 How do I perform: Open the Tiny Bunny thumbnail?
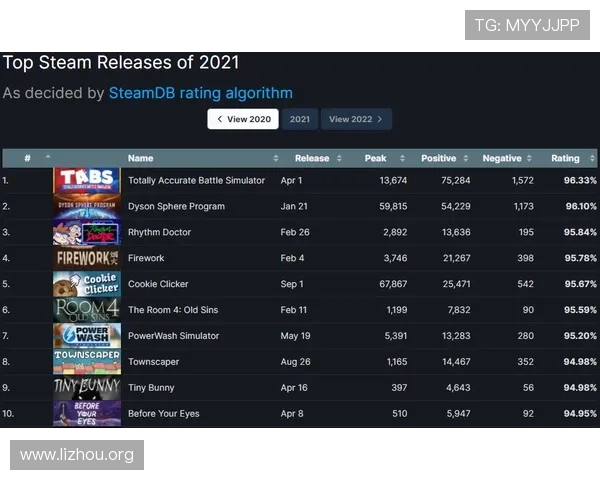click(87, 387)
